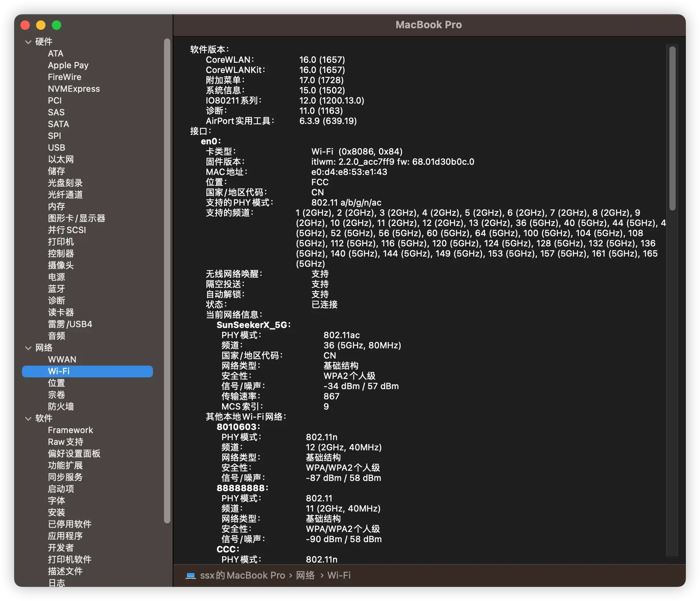Open 雷雳/USB4 entry

click(70, 324)
